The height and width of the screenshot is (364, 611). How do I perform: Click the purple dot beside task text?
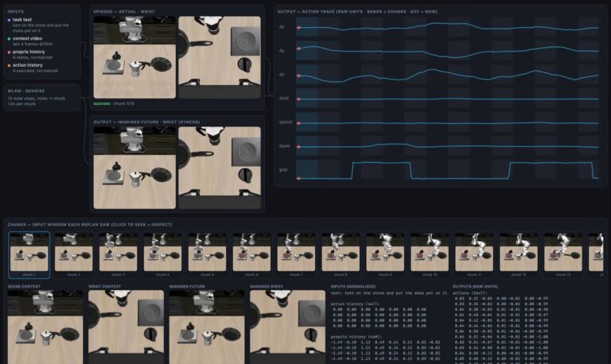click(9, 20)
